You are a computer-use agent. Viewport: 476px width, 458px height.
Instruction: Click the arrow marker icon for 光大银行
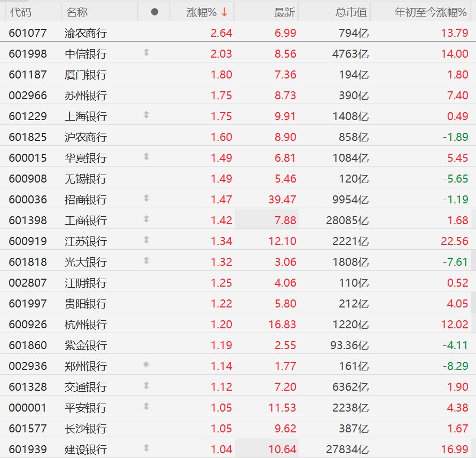[x=146, y=261]
